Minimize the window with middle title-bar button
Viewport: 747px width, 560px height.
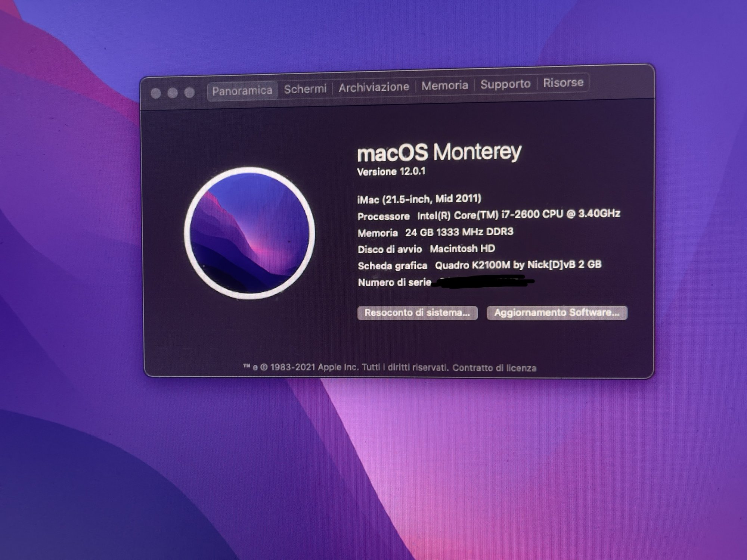173,93
